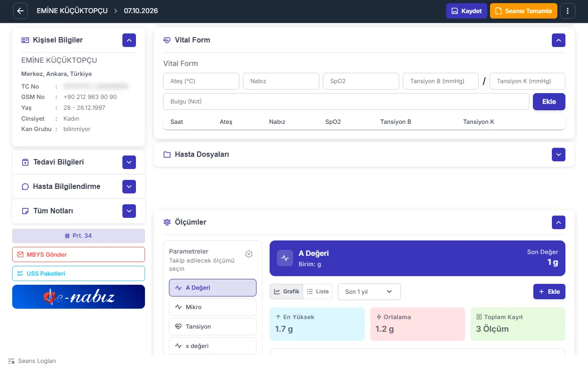Viewport: 588px width, 367px height.
Task: Open the three-dot more options menu
Action: click(x=568, y=11)
